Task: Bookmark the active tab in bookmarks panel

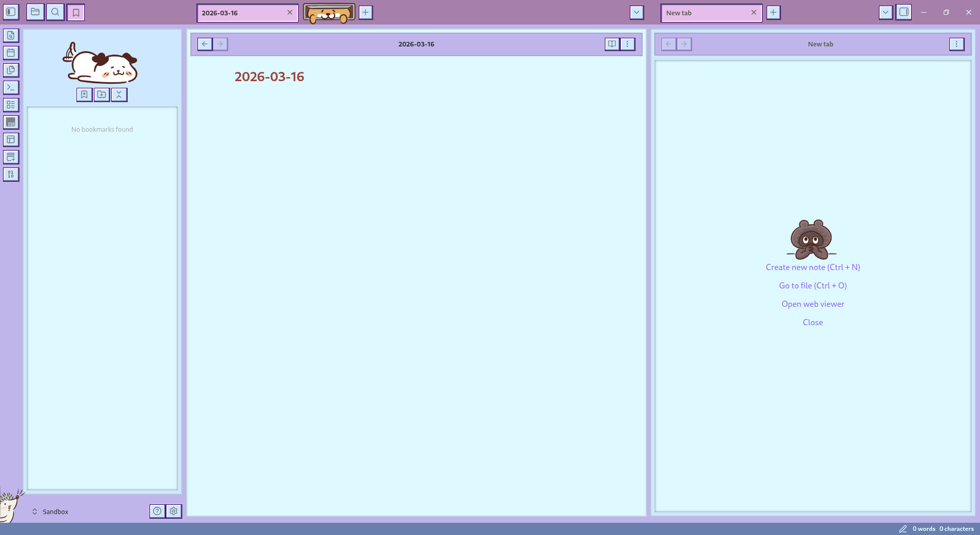Action: coord(84,94)
